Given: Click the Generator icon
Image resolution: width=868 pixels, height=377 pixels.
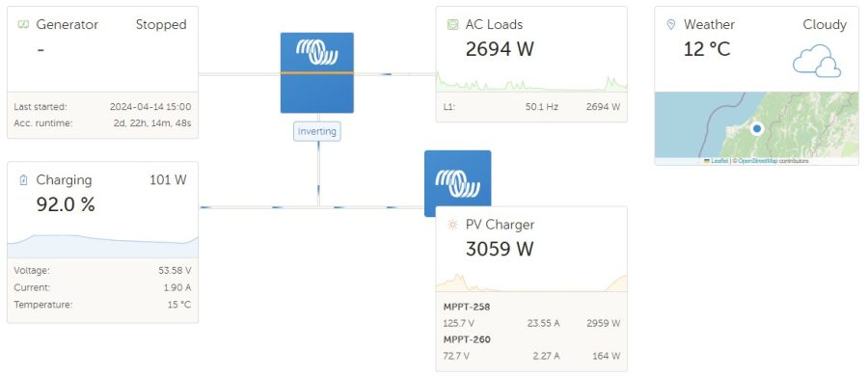Looking at the screenshot, I should (23, 24).
